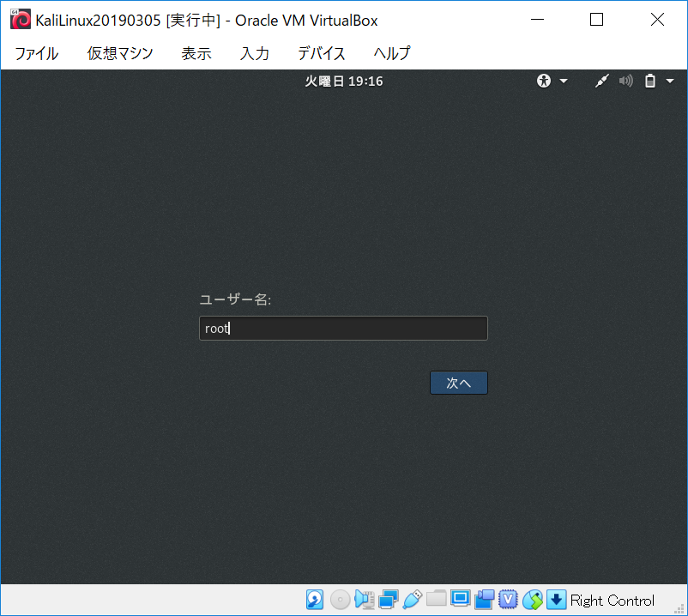Open the 表示 menu

coord(196,53)
